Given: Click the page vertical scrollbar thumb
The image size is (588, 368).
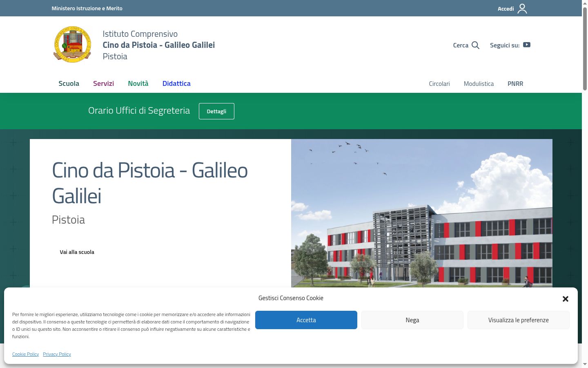Looking at the screenshot, I should pyautogui.click(x=585, y=48).
